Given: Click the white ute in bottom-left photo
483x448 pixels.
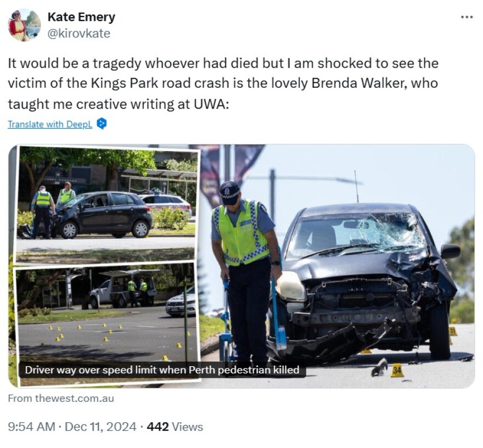Looking at the screenshot, I should (x=123, y=291).
